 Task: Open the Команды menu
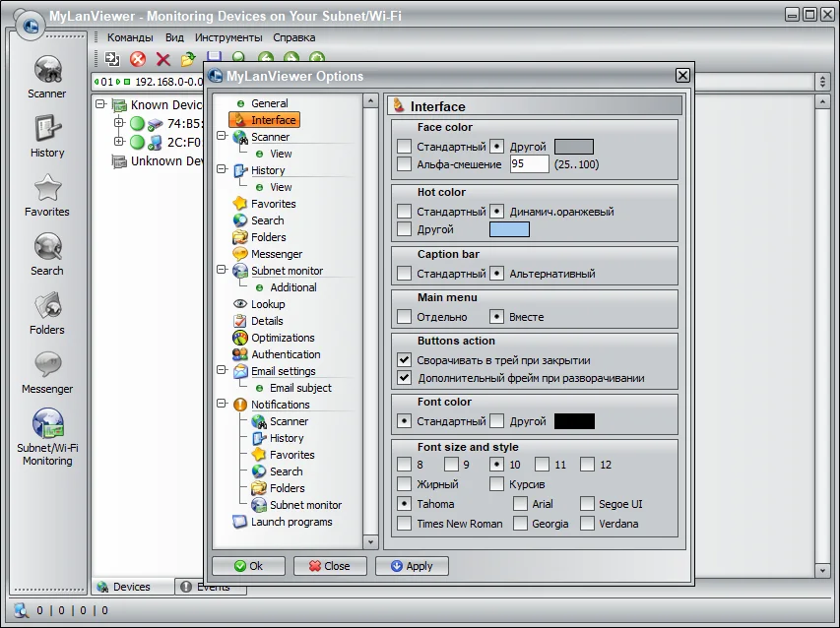[130, 37]
